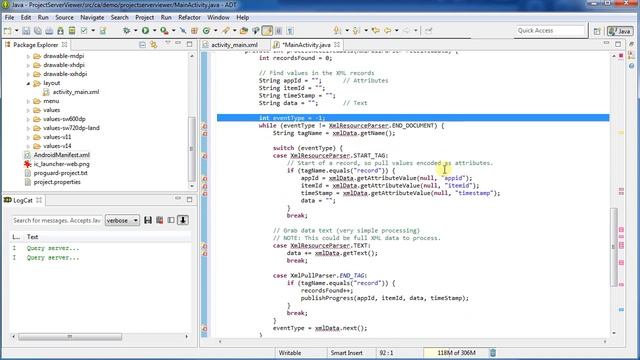
Task: Toggle the Mark Occurrences highlighter icon
Action: [267, 31]
